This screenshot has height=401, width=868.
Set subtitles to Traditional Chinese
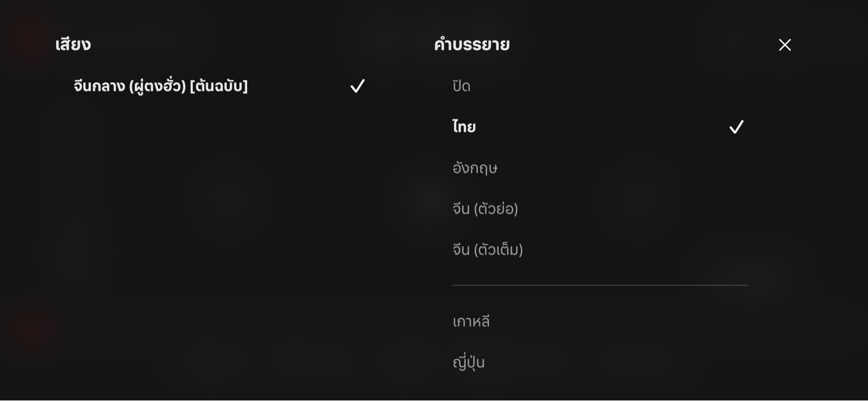(x=488, y=250)
